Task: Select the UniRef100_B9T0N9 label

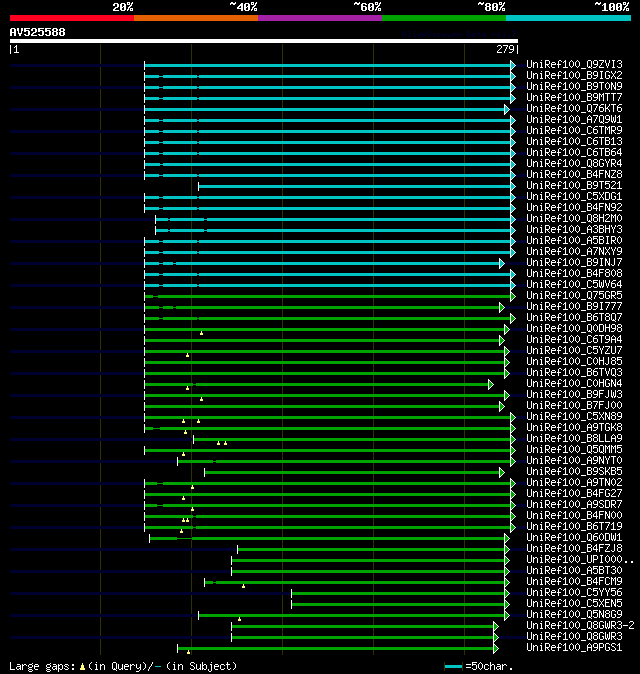Action: (574, 86)
